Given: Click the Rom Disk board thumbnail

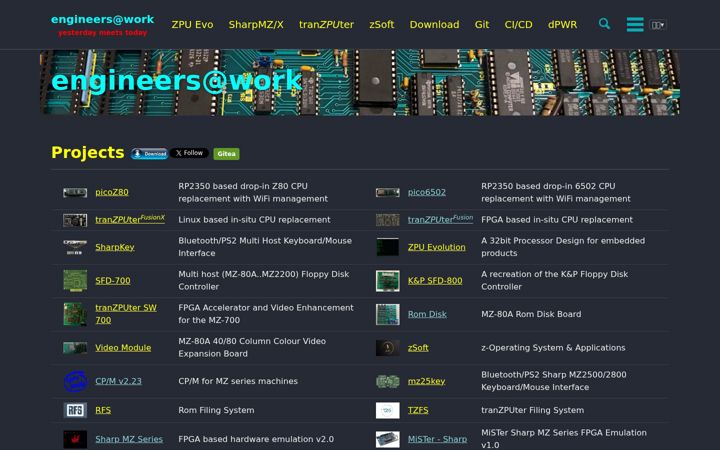Looking at the screenshot, I should point(388,314).
